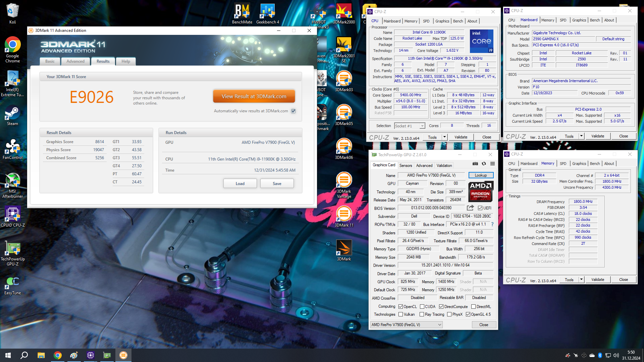The width and height of the screenshot is (644, 362).
Task: Open 3DMark2001 SE desktop icon
Action: click(344, 50)
